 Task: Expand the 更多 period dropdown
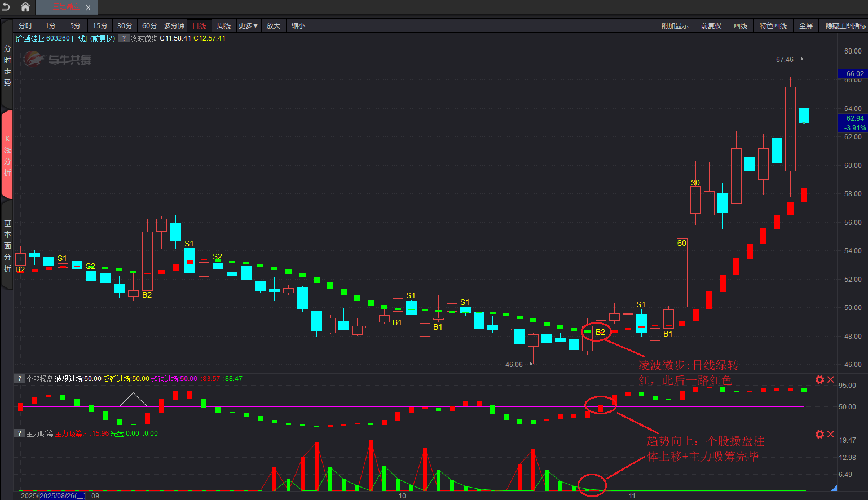point(248,26)
